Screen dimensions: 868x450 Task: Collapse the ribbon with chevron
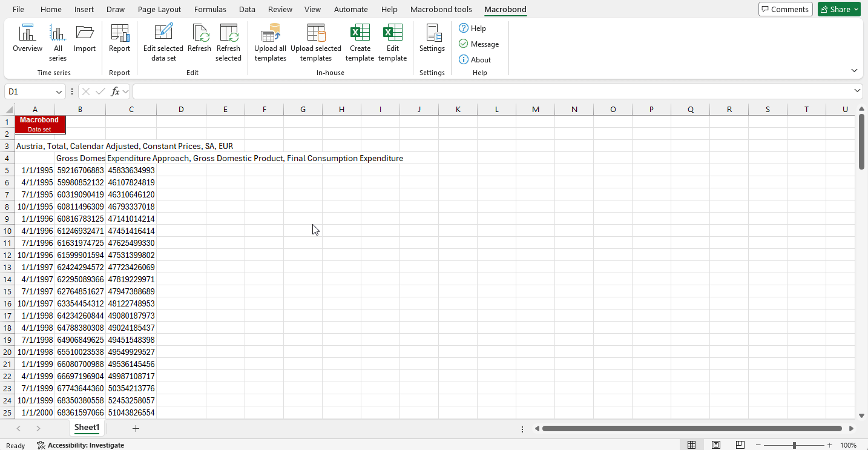[854, 71]
